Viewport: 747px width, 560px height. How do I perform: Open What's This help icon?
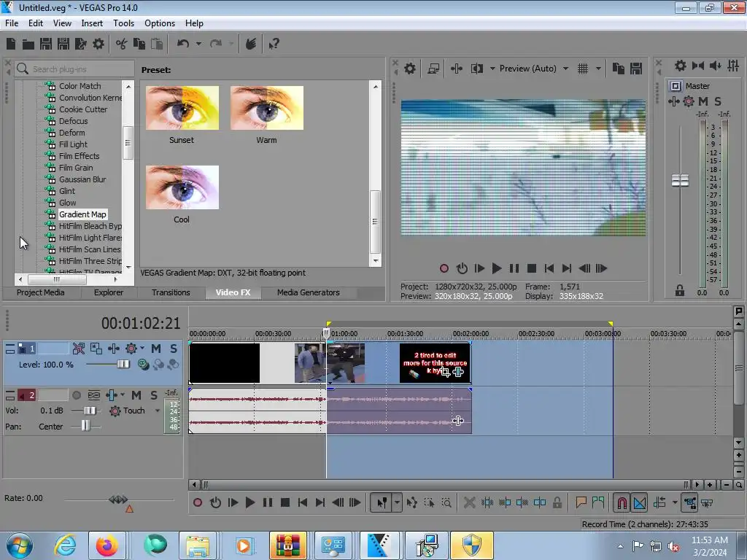point(274,44)
